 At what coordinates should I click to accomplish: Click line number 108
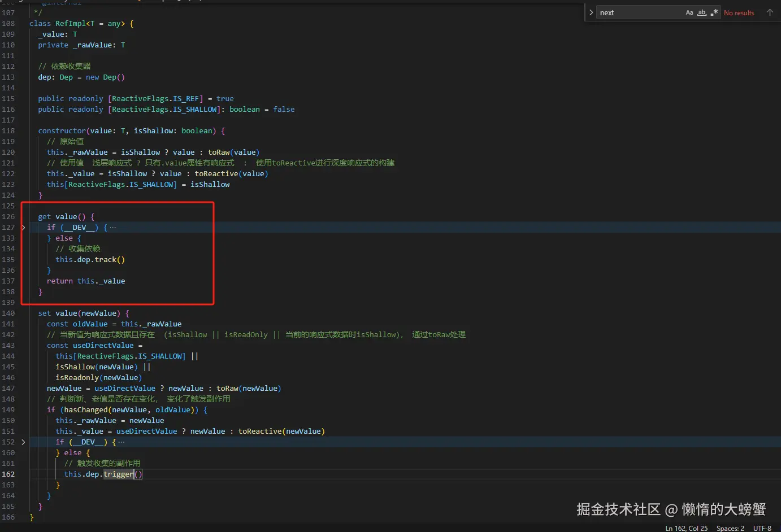pos(8,24)
